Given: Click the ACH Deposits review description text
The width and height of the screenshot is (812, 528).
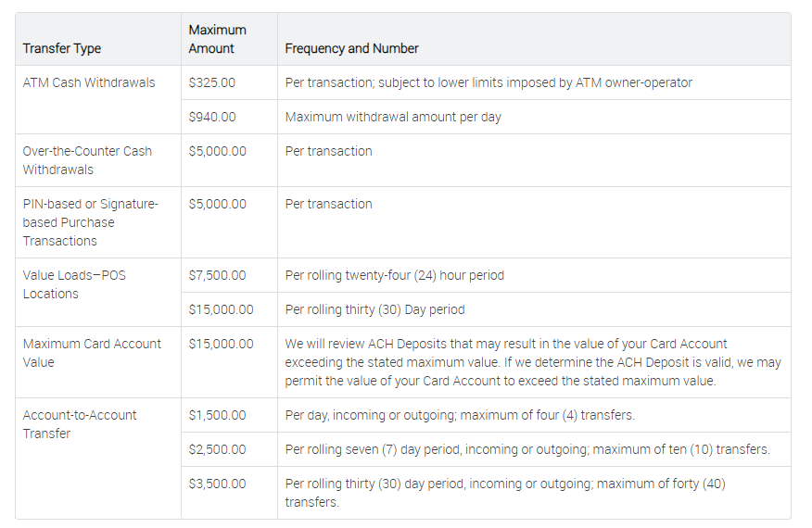Looking at the screenshot, I should coord(533,362).
